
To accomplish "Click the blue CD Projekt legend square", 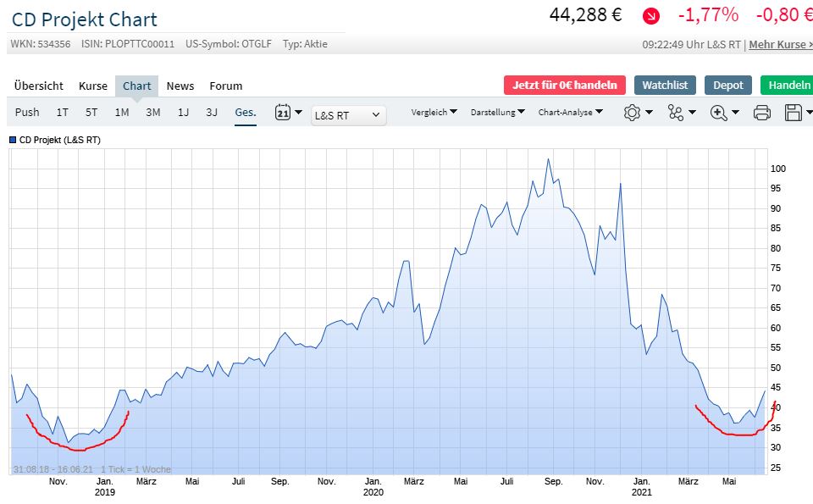I will point(13,140).
